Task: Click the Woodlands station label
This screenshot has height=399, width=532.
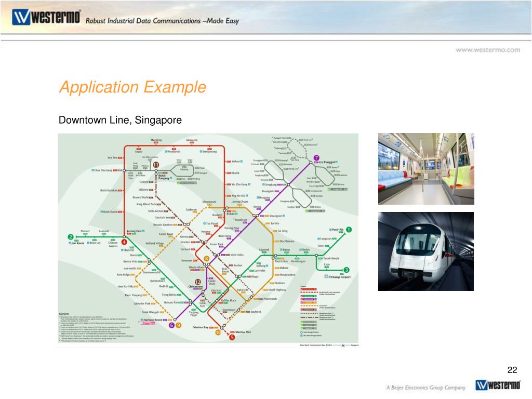Action: coord(174,152)
